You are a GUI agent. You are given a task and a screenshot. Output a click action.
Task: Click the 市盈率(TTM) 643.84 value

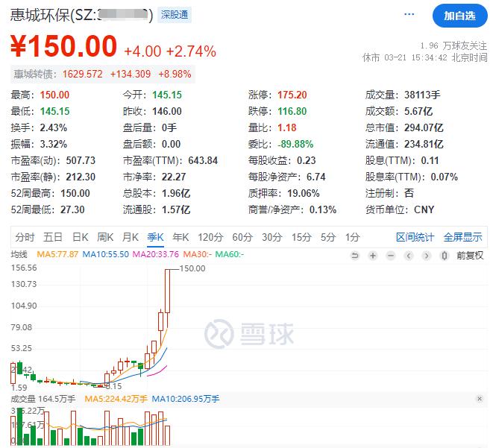coord(203,160)
